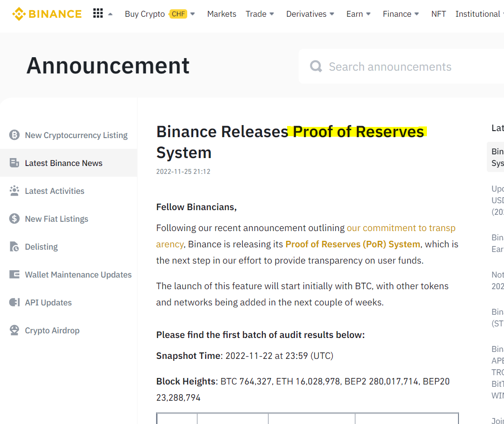
Task: Click the search magnifier icon
Action: pyautogui.click(x=316, y=66)
